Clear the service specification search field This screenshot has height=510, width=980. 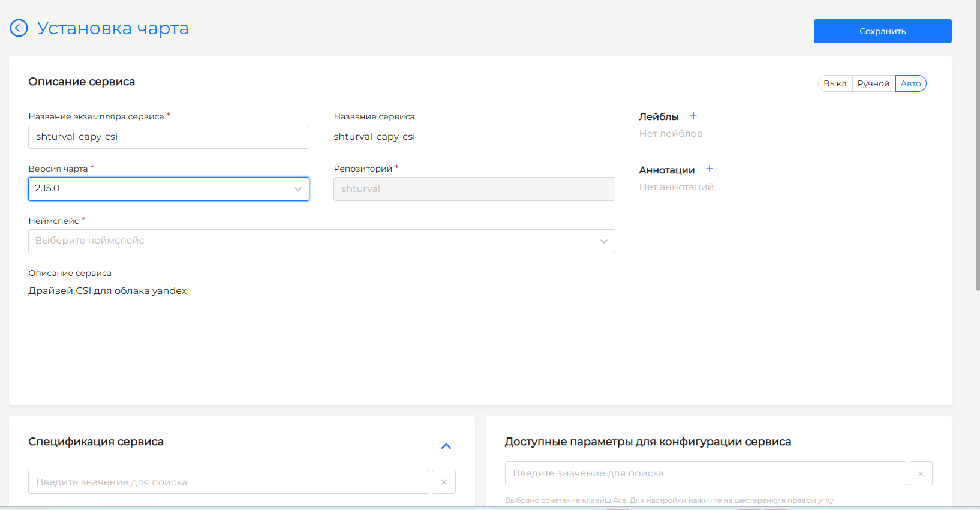pyautogui.click(x=444, y=482)
